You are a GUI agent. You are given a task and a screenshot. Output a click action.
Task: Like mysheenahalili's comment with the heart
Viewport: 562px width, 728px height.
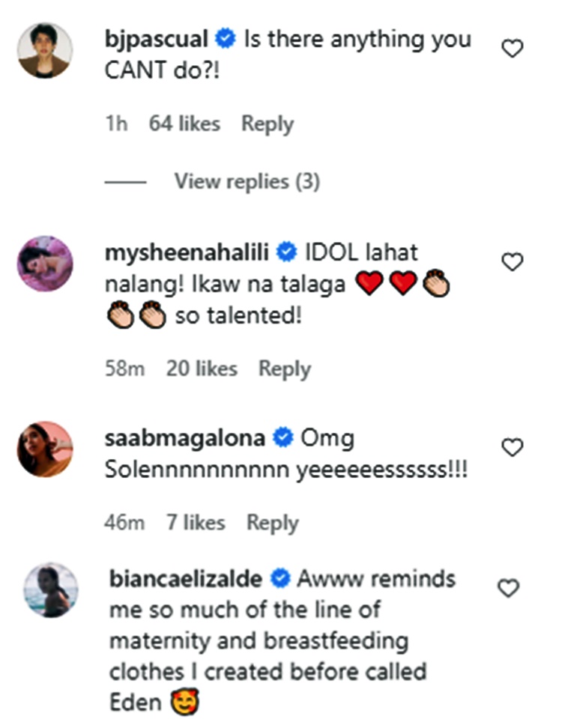pyautogui.click(x=512, y=262)
